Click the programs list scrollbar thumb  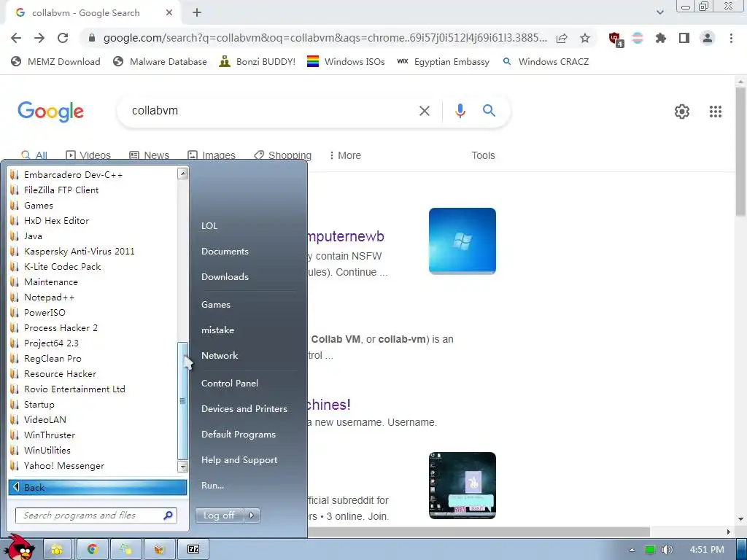click(x=182, y=401)
